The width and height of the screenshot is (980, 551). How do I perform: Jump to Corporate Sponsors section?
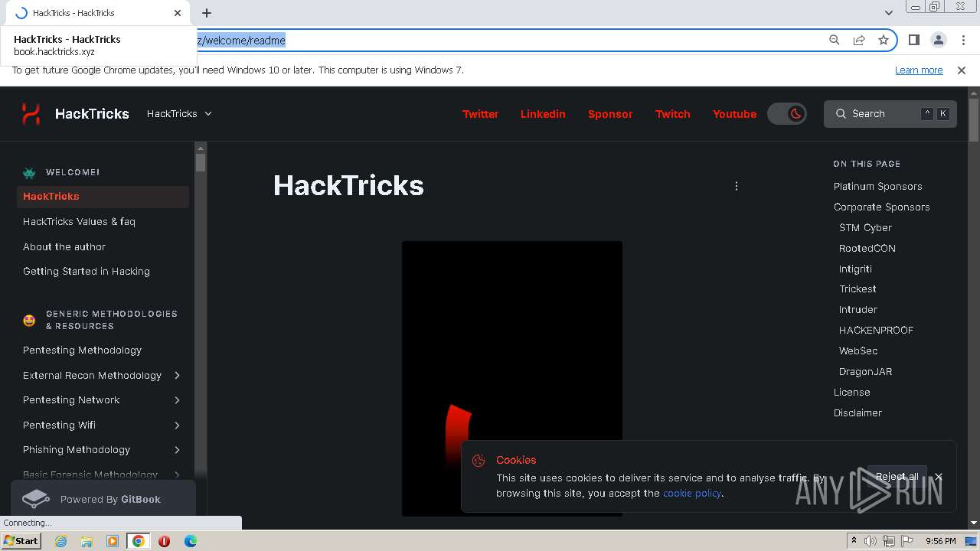[x=881, y=207]
